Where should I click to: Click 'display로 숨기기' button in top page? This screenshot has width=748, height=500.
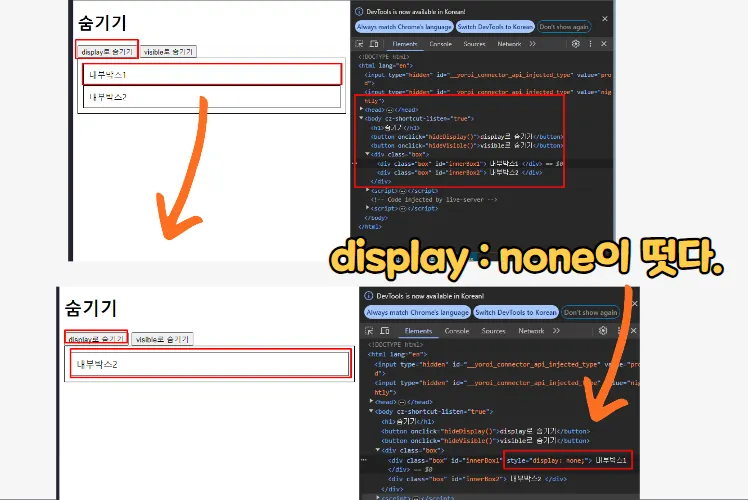[x=107, y=52]
